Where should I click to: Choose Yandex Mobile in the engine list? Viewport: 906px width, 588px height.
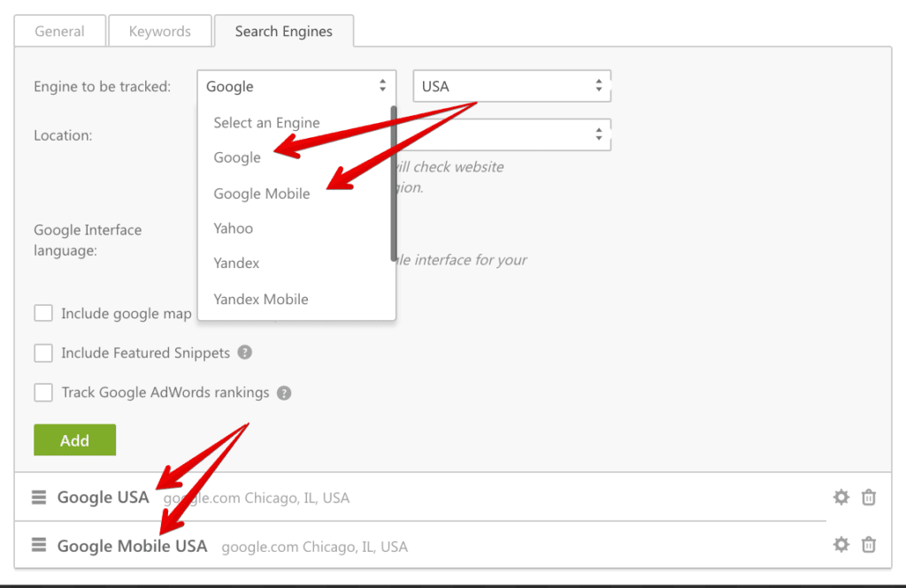(x=261, y=299)
